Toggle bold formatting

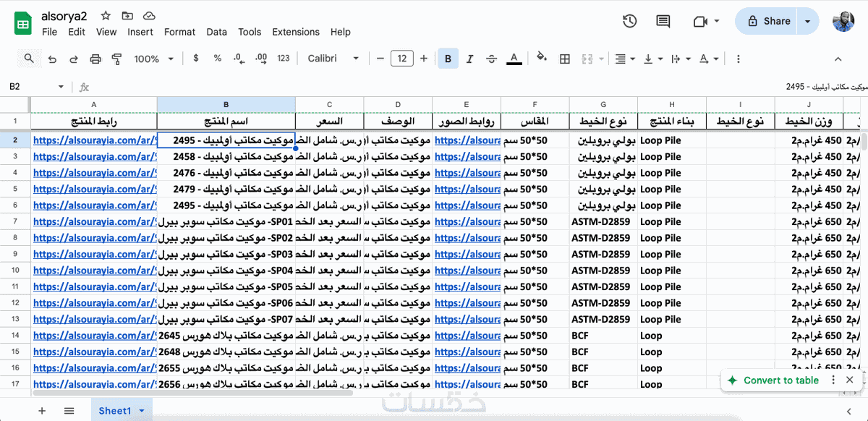tap(448, 59)
